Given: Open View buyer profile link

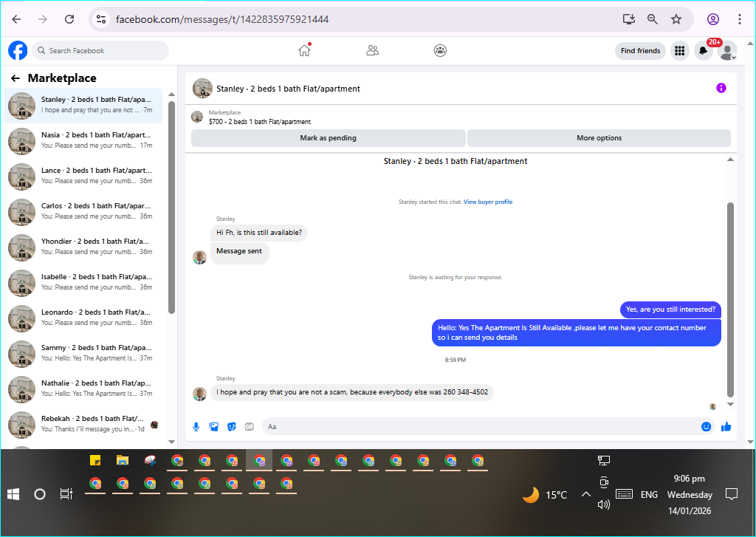Looking at the screenshot, I should (488, 202).
